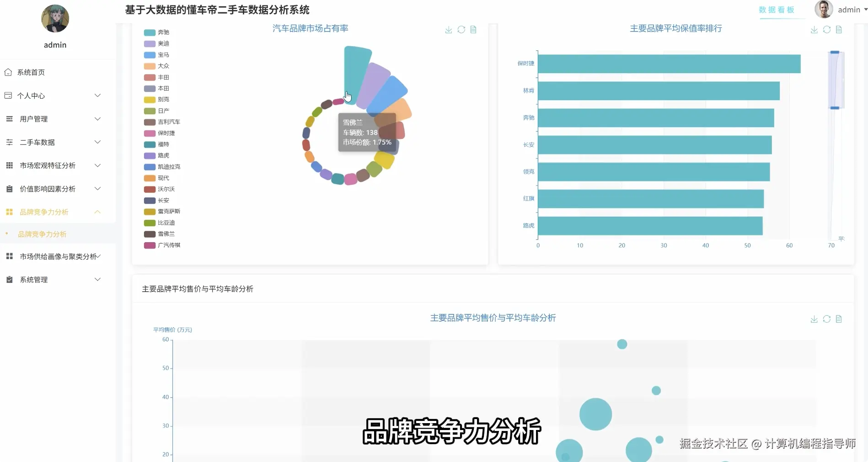Viewport: 868px width, 462px height.
Task: Toggle 雪佛兰 legend entry
Action: 159,234
